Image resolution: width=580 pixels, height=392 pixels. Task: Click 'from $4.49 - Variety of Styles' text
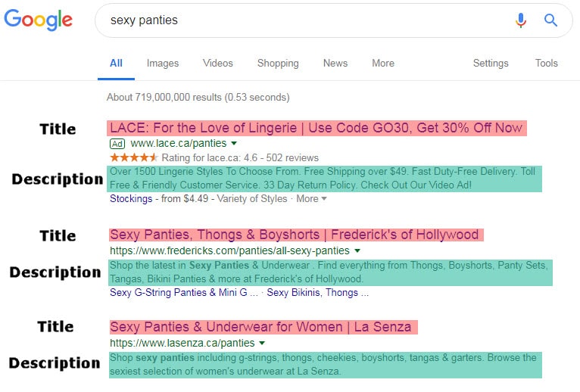(224, 199)
